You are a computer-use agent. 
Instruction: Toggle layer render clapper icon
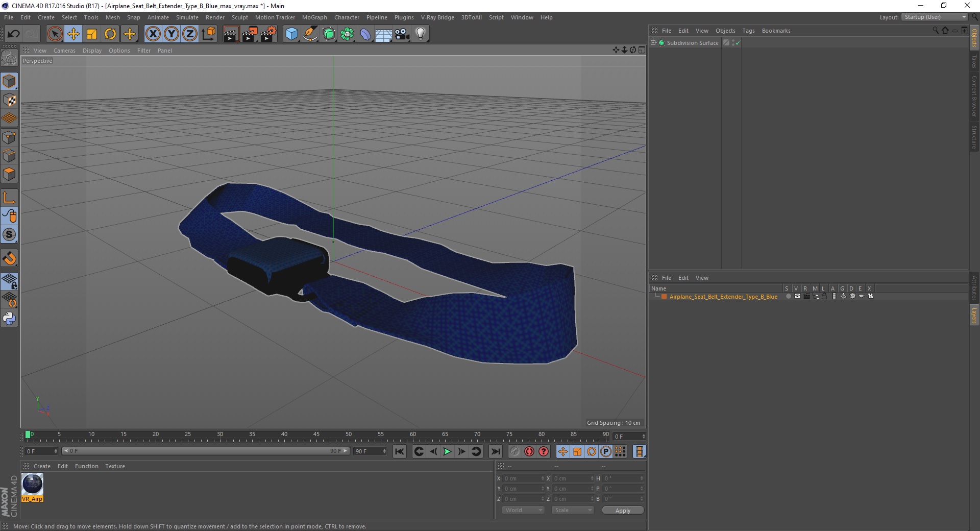point(806,296)
